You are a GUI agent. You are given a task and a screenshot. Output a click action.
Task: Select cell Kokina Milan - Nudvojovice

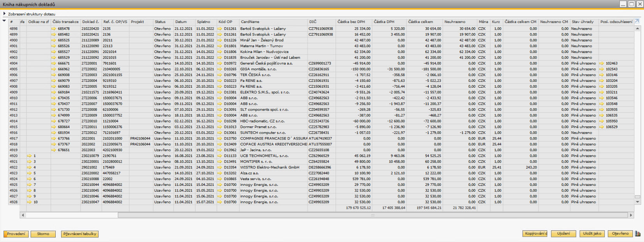(273, 52)
